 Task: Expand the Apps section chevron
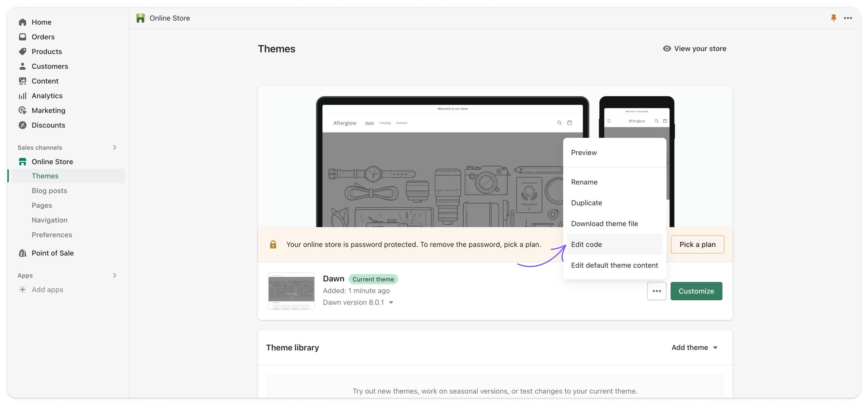(x=115, y=276)
